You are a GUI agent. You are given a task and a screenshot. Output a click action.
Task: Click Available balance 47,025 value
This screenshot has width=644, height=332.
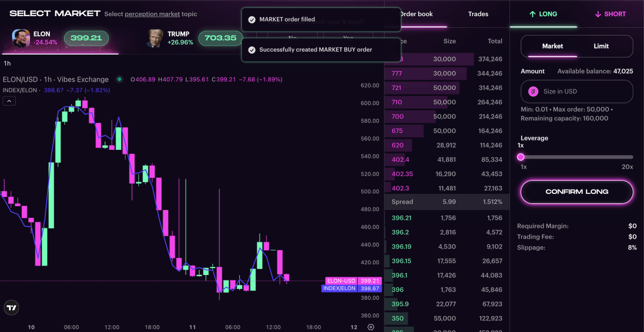tap(623, 71)
